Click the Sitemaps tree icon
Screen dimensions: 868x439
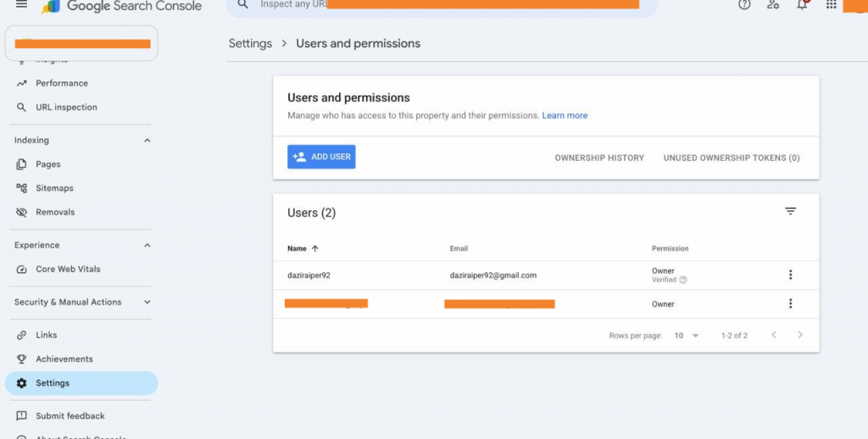click(21, 188)
